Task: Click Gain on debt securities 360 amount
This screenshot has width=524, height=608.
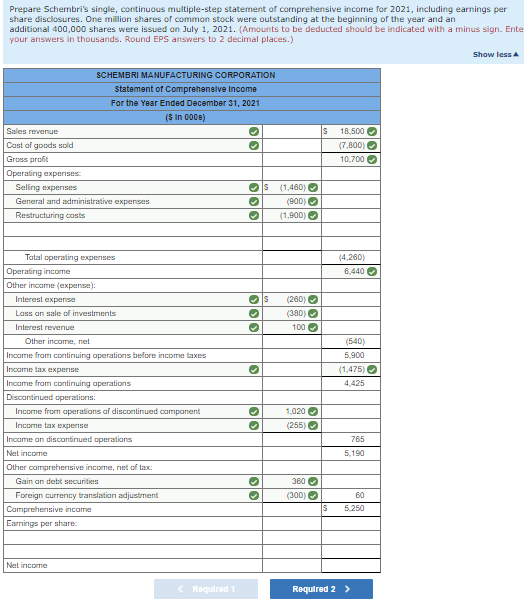Action: pos(292,481)
